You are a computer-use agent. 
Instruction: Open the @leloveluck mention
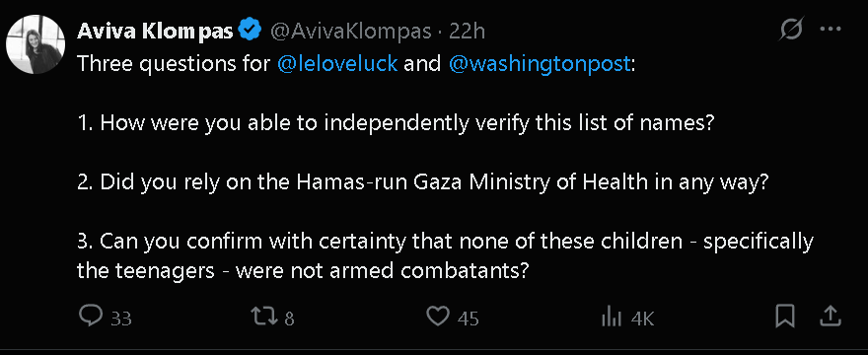click(336, 64)
